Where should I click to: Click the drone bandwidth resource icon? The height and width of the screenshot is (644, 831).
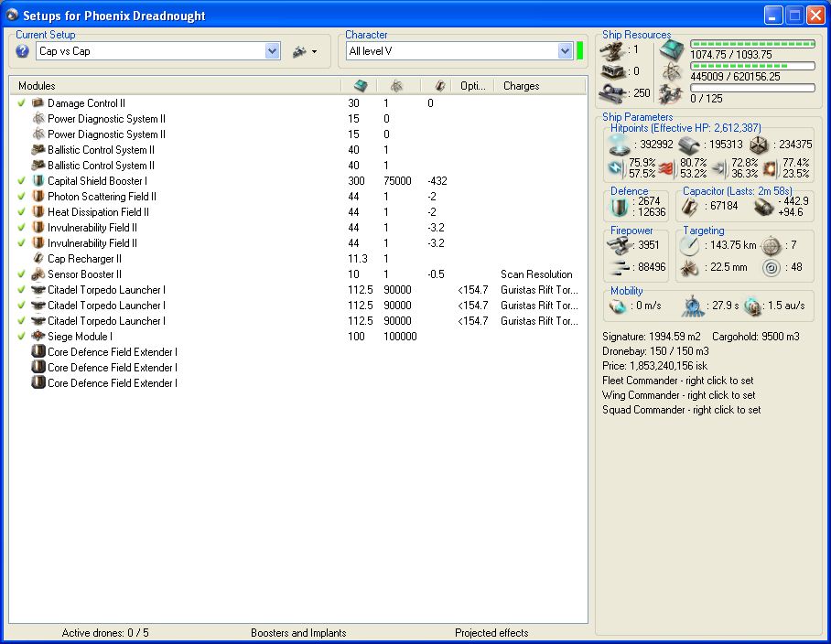point(672,94)
